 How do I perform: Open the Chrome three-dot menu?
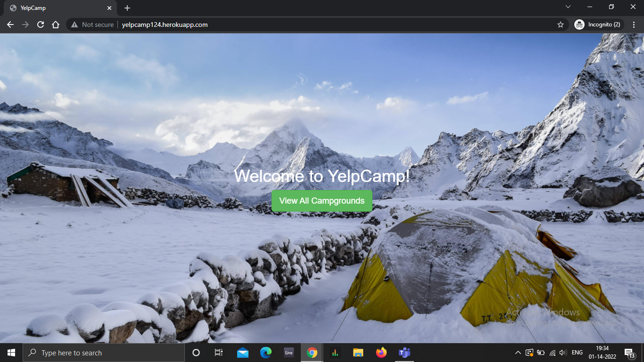(634, 25)
